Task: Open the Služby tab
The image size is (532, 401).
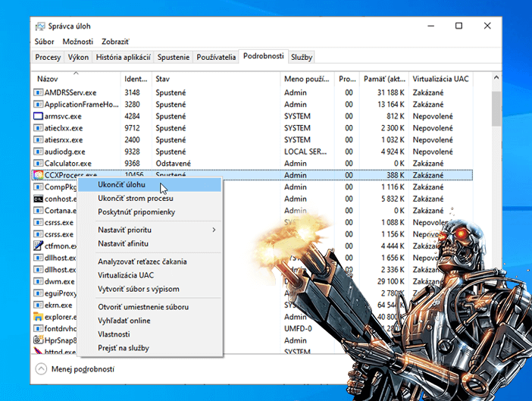Action: click(302, 57)
